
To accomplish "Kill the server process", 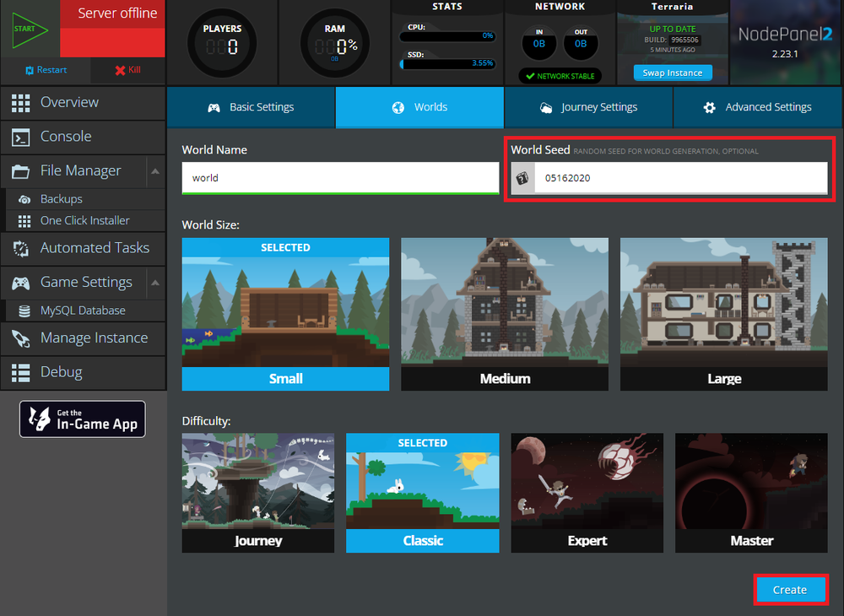I will tap(127, 70).
